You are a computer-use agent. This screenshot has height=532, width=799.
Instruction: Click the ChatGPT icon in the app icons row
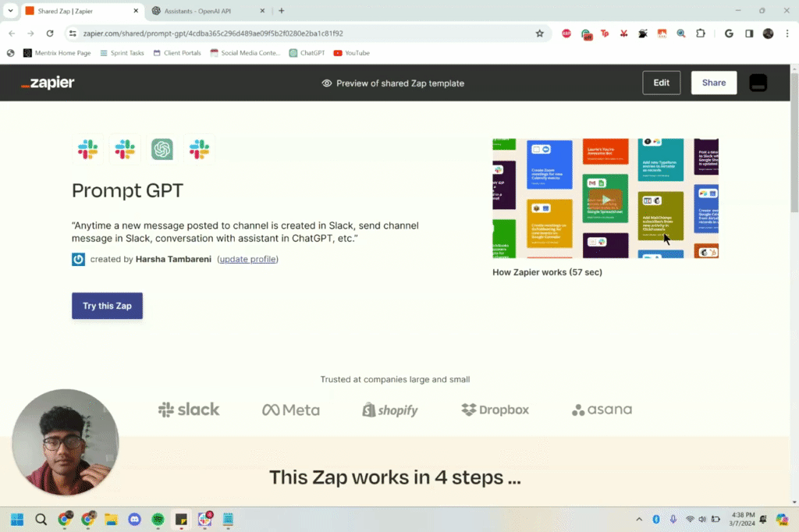(x=162, y=148)
